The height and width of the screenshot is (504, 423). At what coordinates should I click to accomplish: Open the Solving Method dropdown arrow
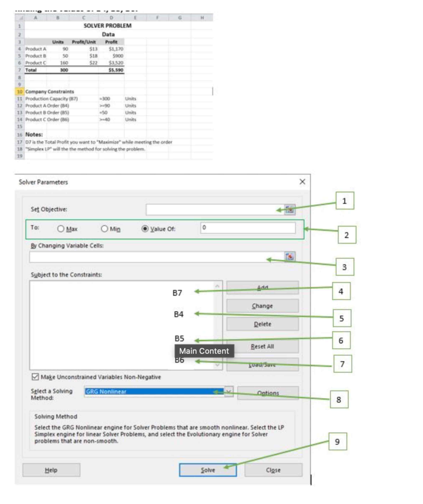coord(229,392)
